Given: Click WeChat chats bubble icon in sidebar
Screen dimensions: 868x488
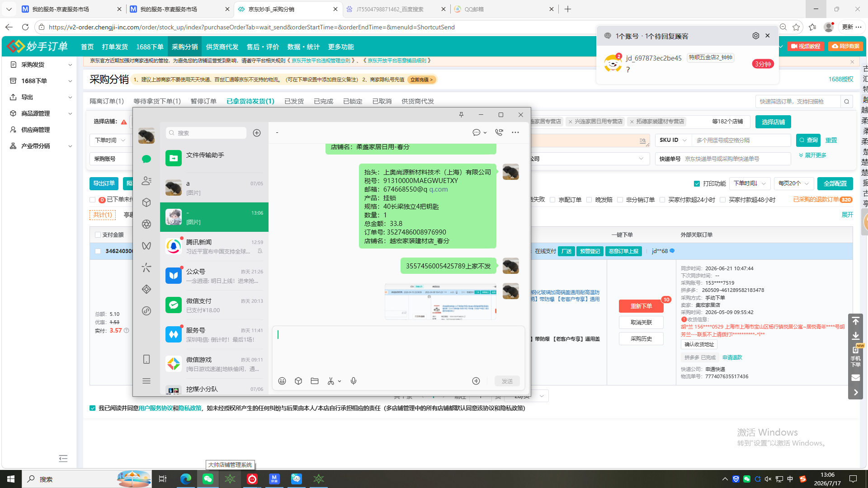Looking at the screenshot, I should pyautogui.click(x=146, y=159).
